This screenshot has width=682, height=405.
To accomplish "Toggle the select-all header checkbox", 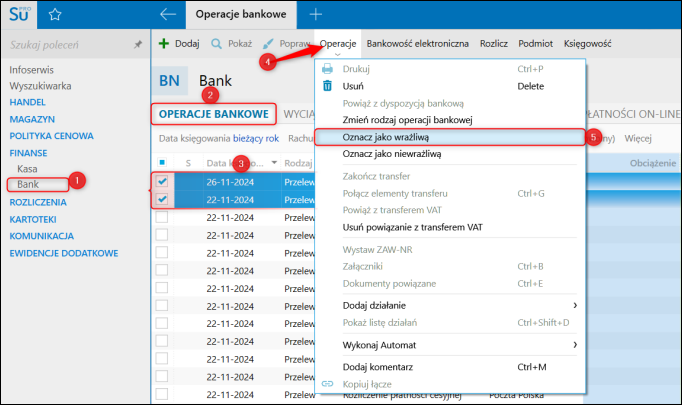I will (162, 163).
